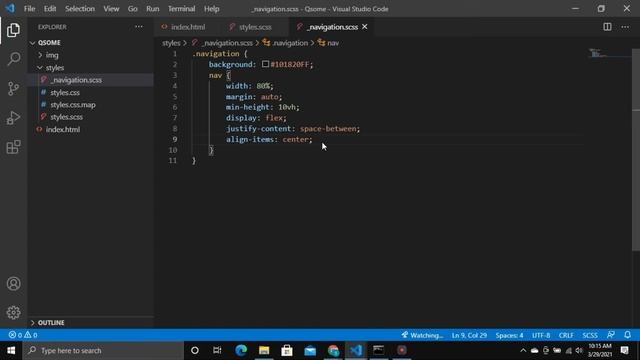640x360 pixels.
Task: Click the editor vertical scrollbar
Action: point(636,151)
